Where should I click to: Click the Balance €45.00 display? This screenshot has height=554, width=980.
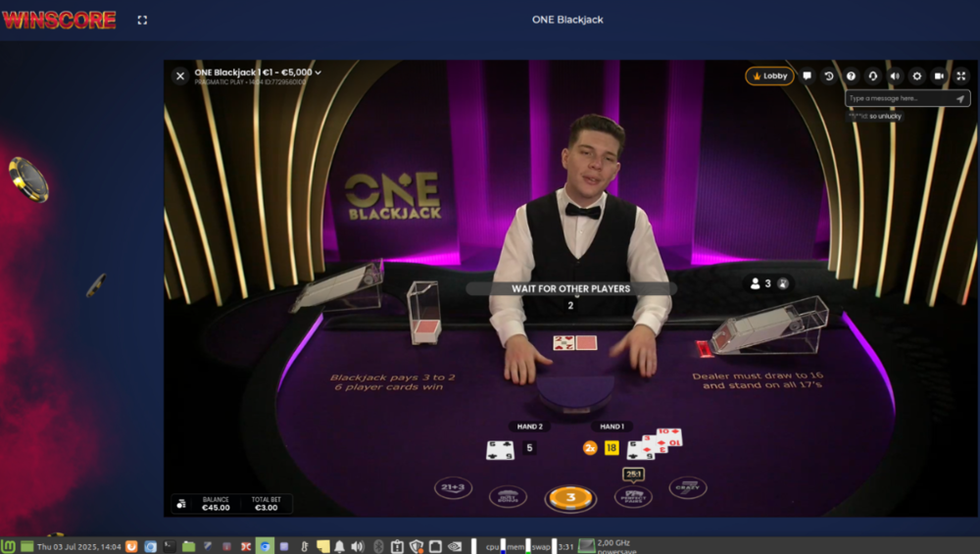[x=216, y=504]
